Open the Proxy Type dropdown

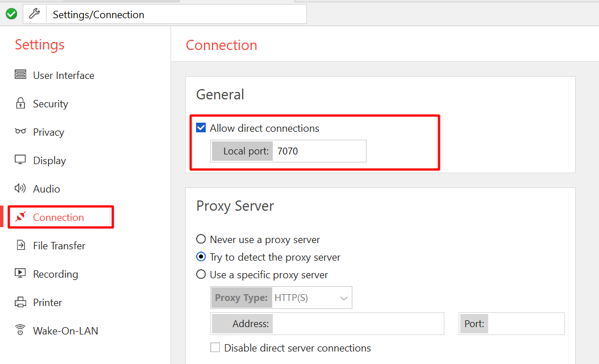[281, 298]
